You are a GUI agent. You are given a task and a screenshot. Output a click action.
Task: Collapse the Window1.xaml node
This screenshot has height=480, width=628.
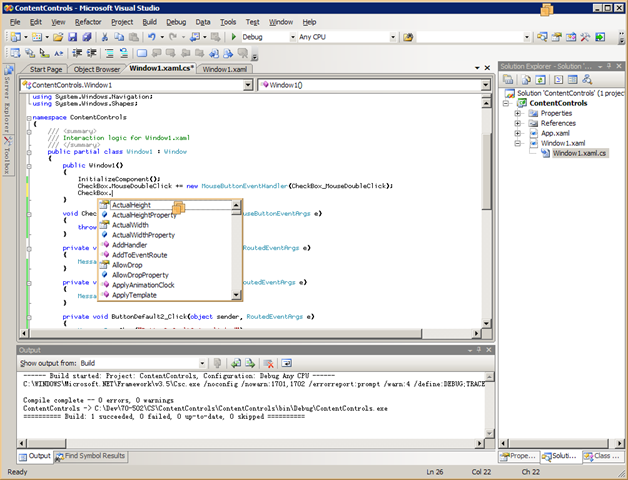517,143
